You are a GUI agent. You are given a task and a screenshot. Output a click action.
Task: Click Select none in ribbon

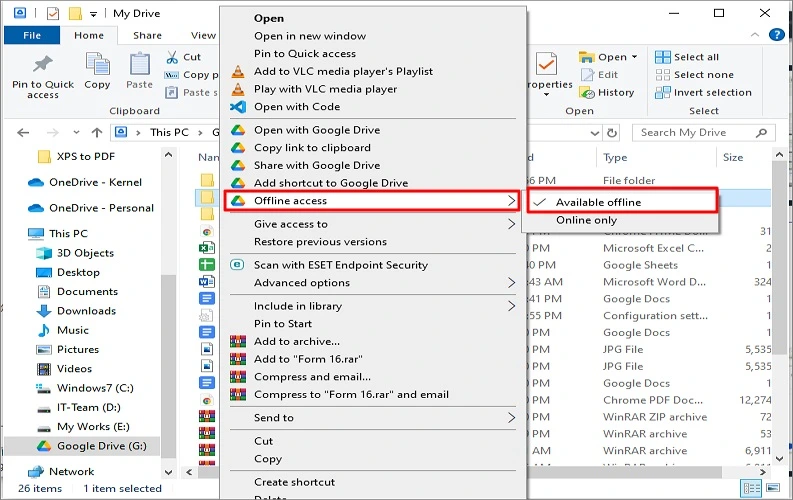click(694, 75)
